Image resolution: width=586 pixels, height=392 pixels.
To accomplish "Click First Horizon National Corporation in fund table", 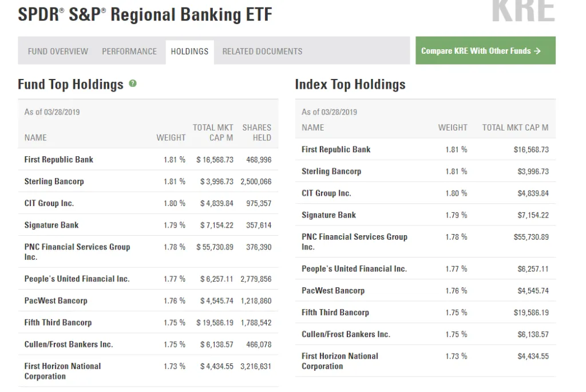I will (x=62, y=371).
